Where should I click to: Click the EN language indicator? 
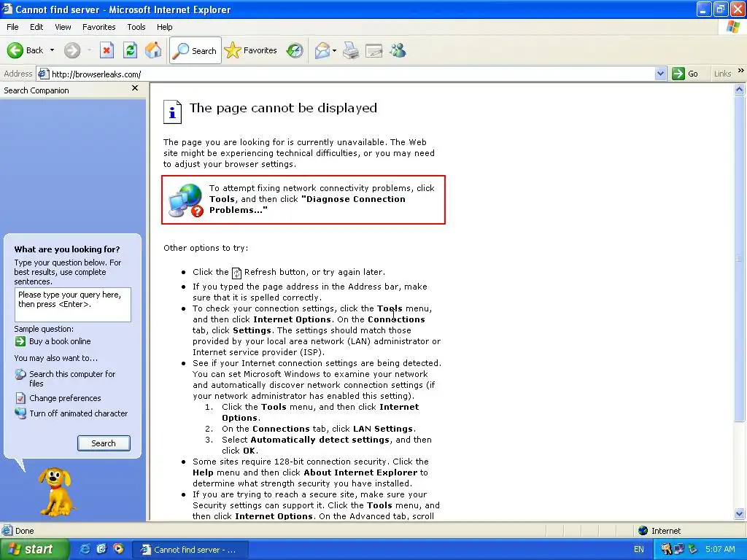tap(639, 549)
